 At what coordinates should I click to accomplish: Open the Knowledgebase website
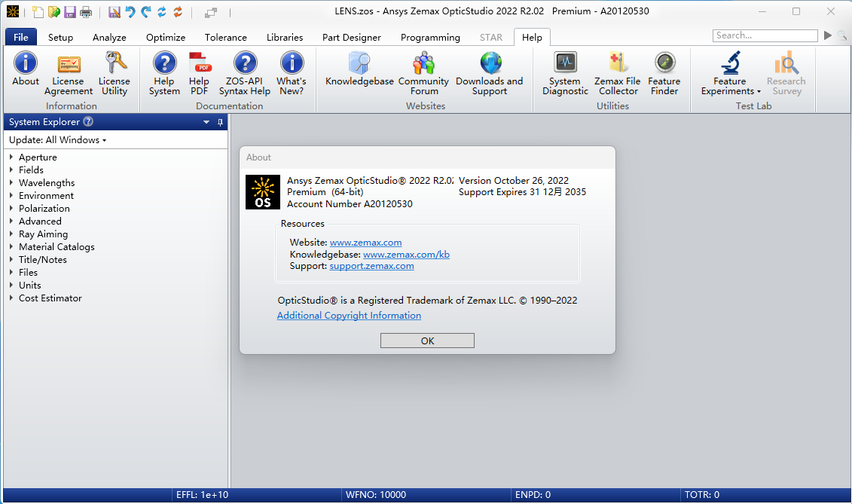[359, 69]
